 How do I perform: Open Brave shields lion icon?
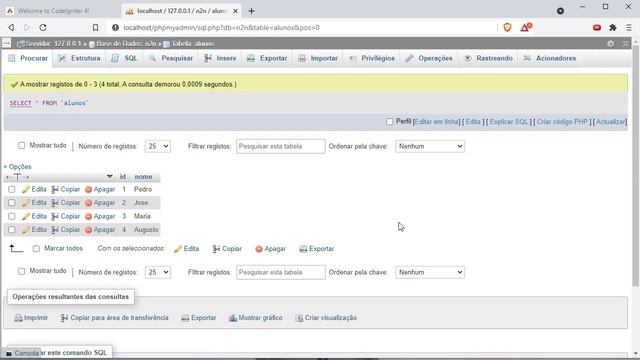(507, 27)
